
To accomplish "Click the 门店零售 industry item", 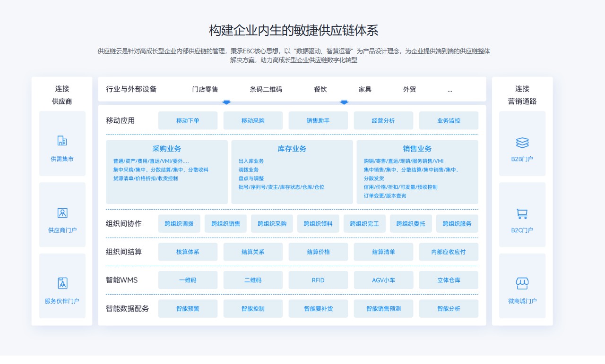I will pos(205,89).
